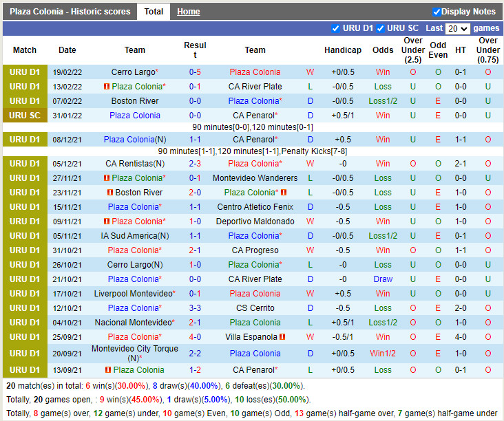504x421 pixels.
Task: Toggle the Display Notes checkbox
Action: pyautogui.click(x=437, y=12)
